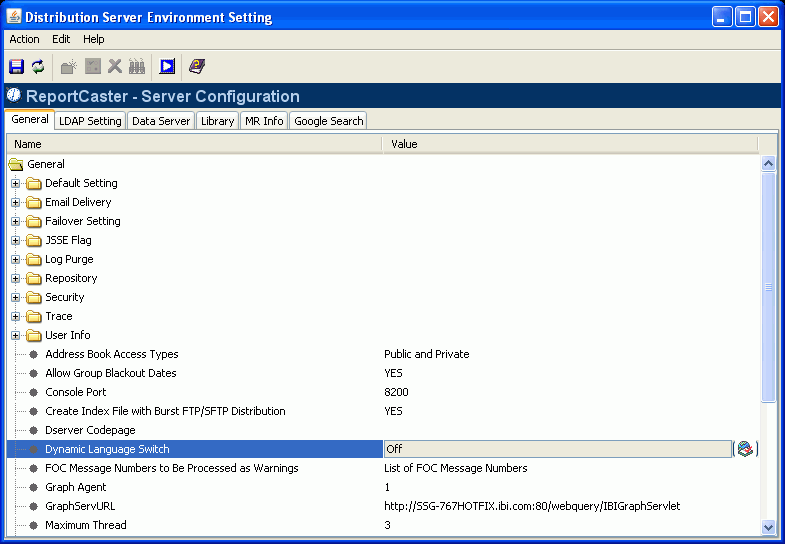The width and height of the screenshot is (785, 544).
Task: Click the Failover Setting folder icon
Action: click(x=34, y=221)
